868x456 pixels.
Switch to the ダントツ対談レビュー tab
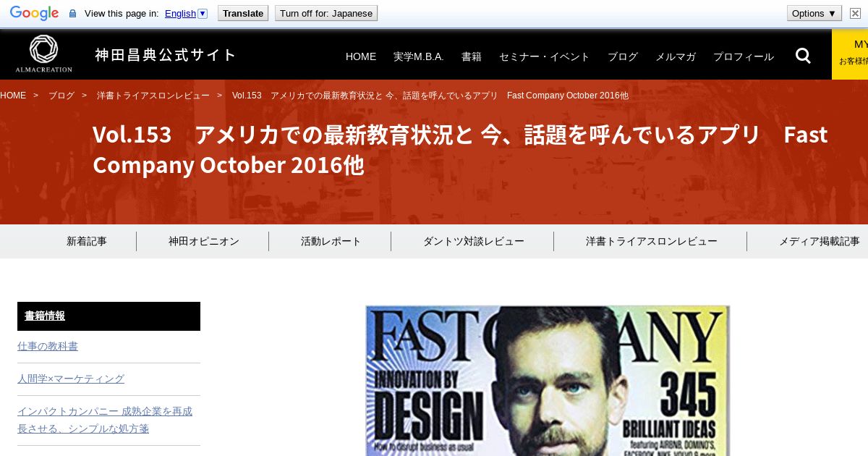pos(474,242)
